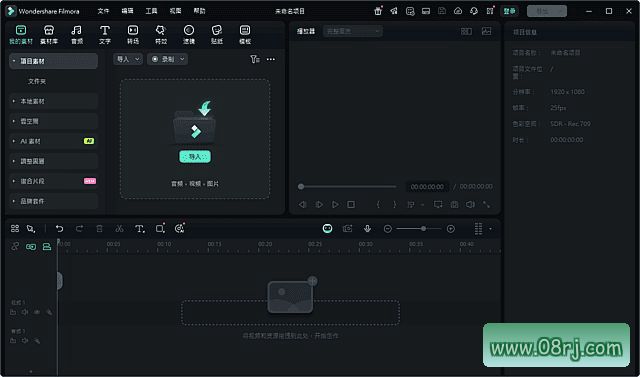Open the 工具 menu
Viewport: 640px width, 377px height.
coord(151,11)
